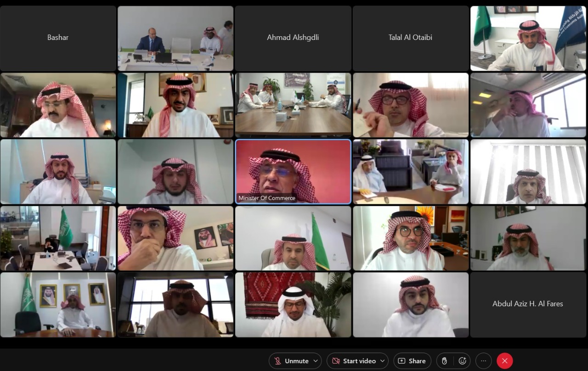Select tile with two men at separate desks
Screen dimensions: 588x371
coord(410,171)
